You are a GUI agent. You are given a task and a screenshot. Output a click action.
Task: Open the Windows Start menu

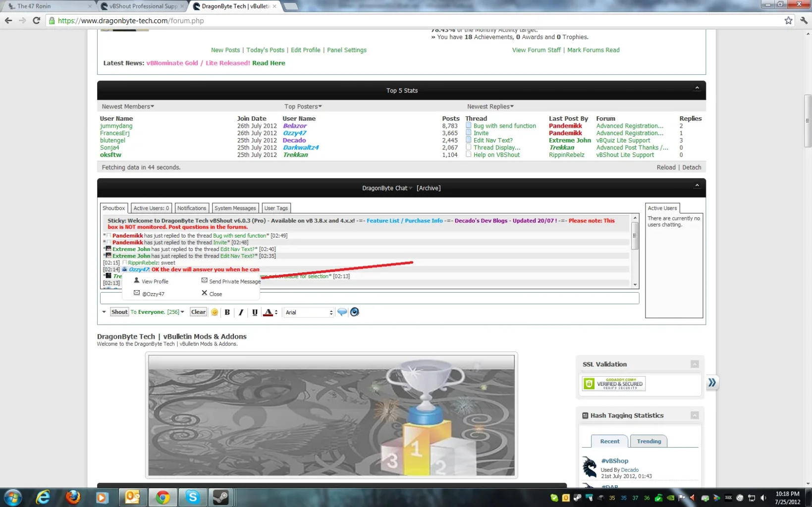point(12,497)
